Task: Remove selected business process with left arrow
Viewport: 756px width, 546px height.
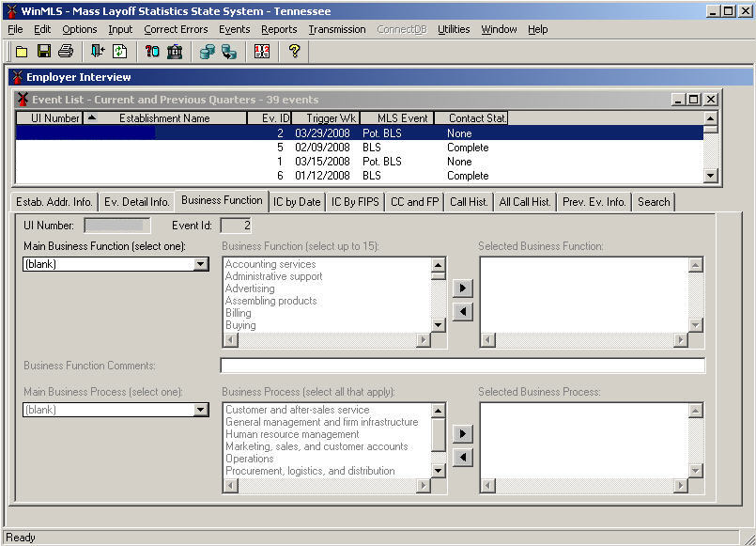Action: 462,458
